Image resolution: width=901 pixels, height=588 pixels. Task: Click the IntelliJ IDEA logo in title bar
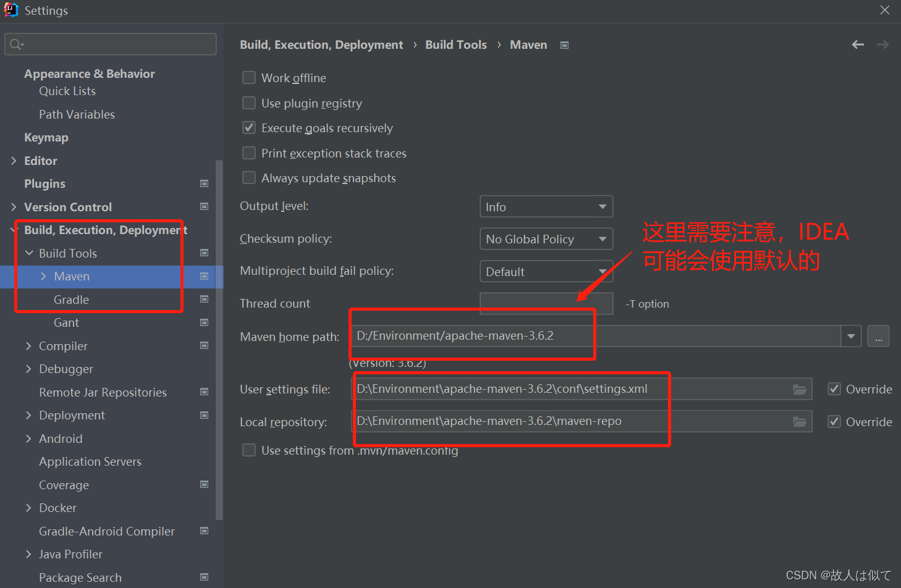point(11,10)
